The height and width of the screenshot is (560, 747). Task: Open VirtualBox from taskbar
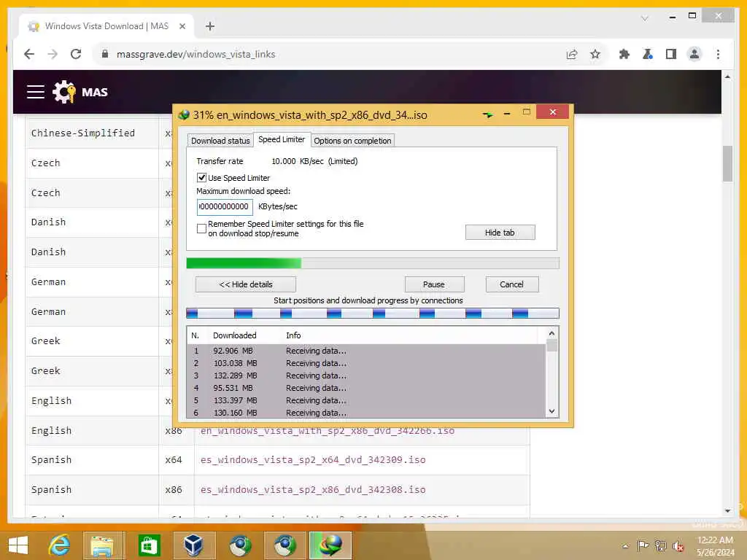point(193,545)
